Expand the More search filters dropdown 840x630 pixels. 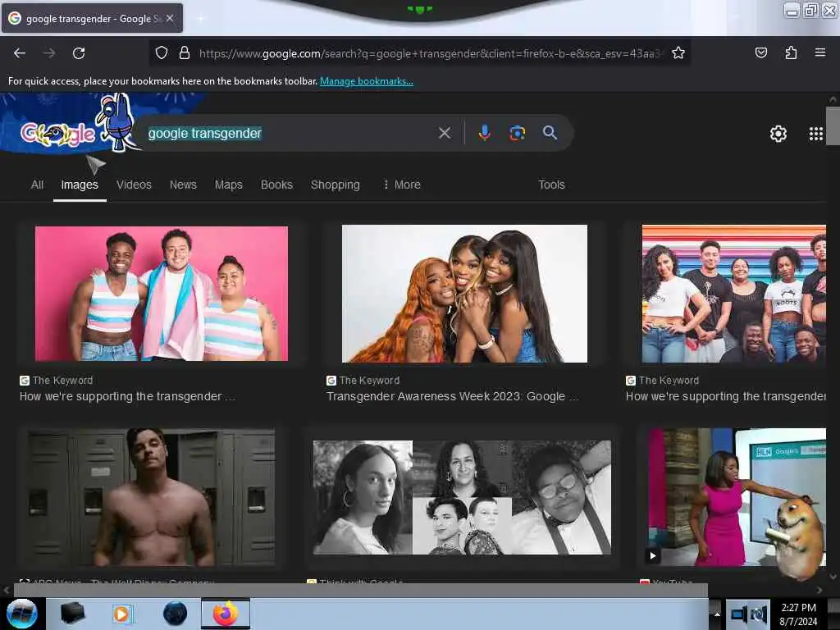click(x=402, y=185)
